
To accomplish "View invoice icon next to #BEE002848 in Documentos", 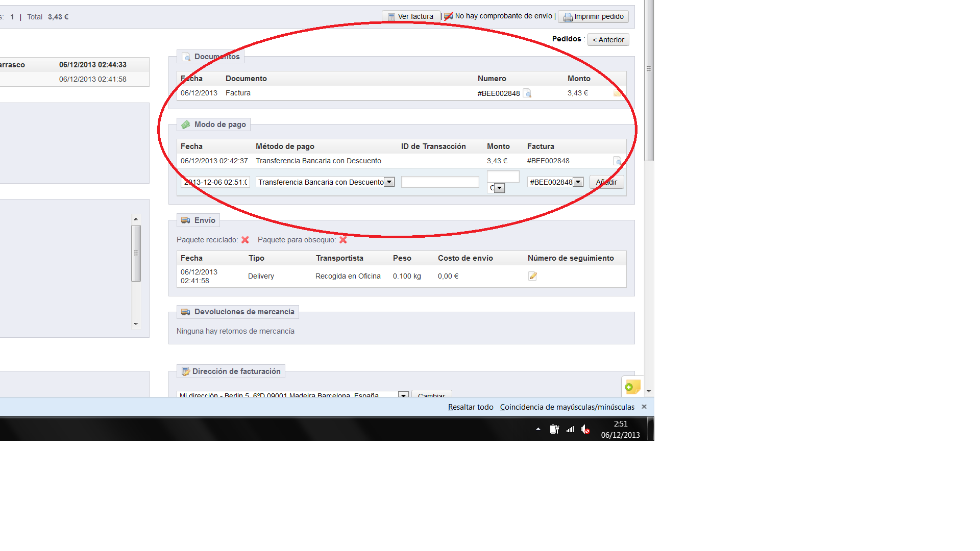I will click(x=527, y=93).
